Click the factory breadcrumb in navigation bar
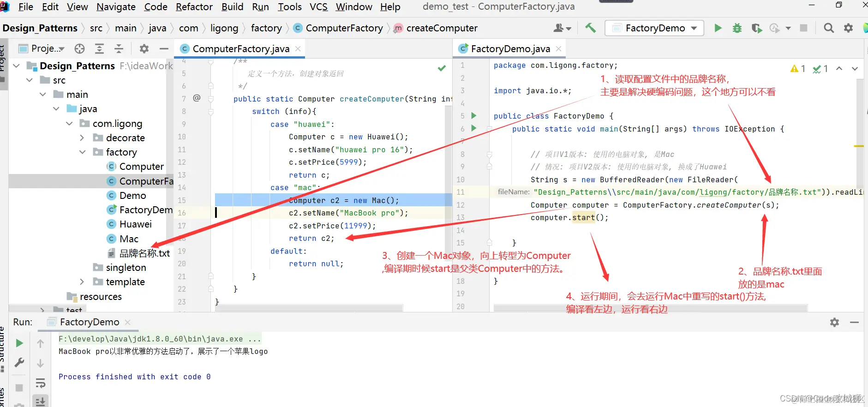868x407 pixels. pyautogui.click(x=266, y=28)
